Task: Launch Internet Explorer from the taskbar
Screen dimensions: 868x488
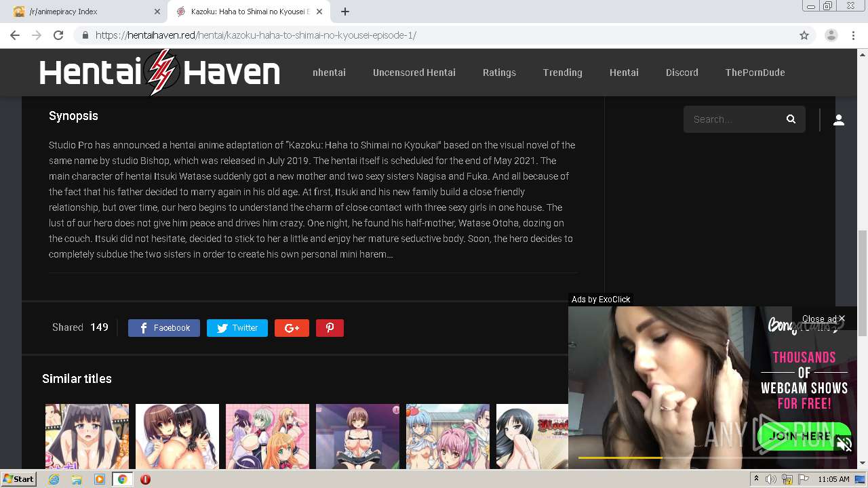Action: click(x=54, y=479)
